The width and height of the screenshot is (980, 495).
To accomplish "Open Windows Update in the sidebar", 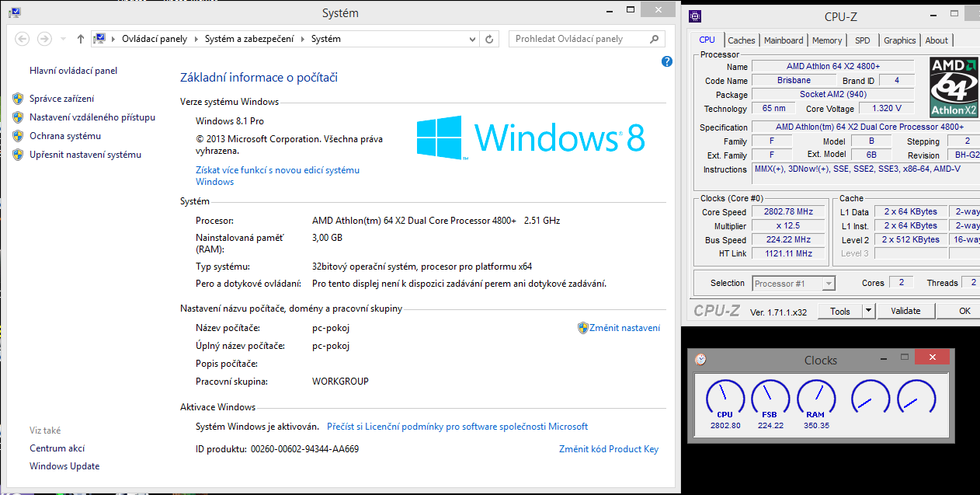I will (64, 466).
